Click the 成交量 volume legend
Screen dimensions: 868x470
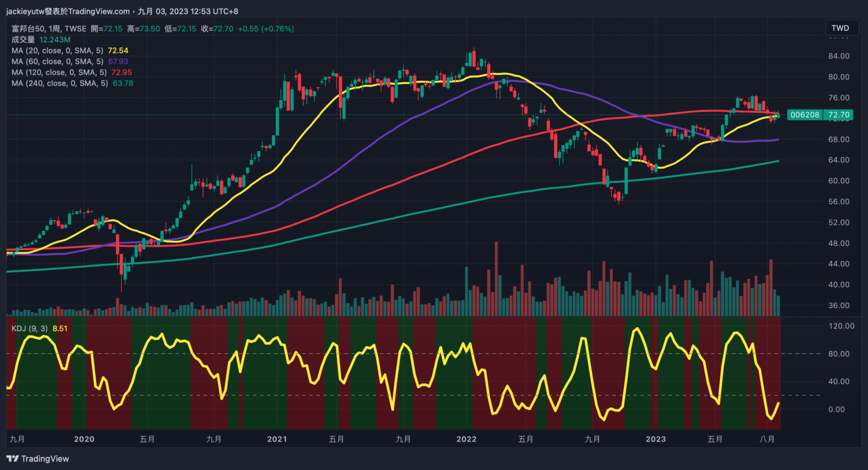pos(23,40)
